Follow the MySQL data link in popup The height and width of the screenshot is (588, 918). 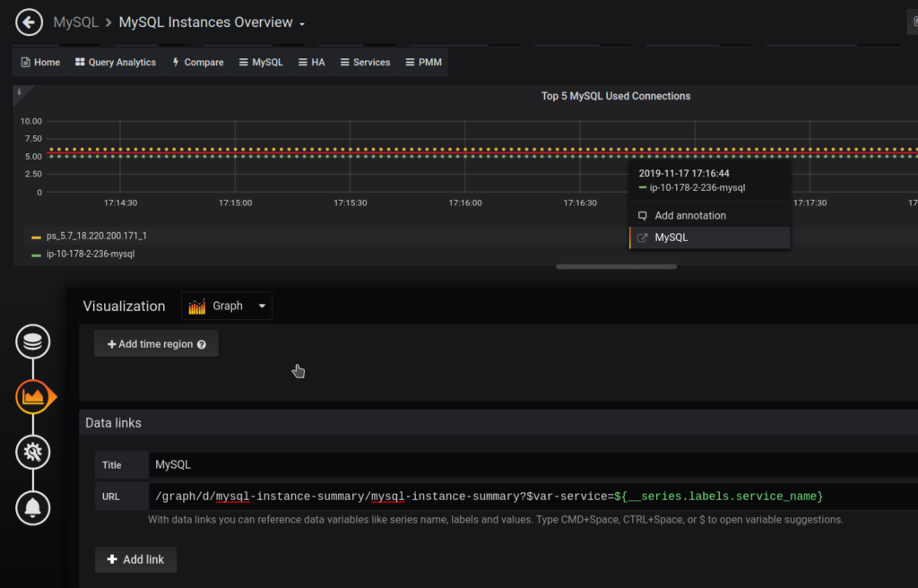[671, 238]
